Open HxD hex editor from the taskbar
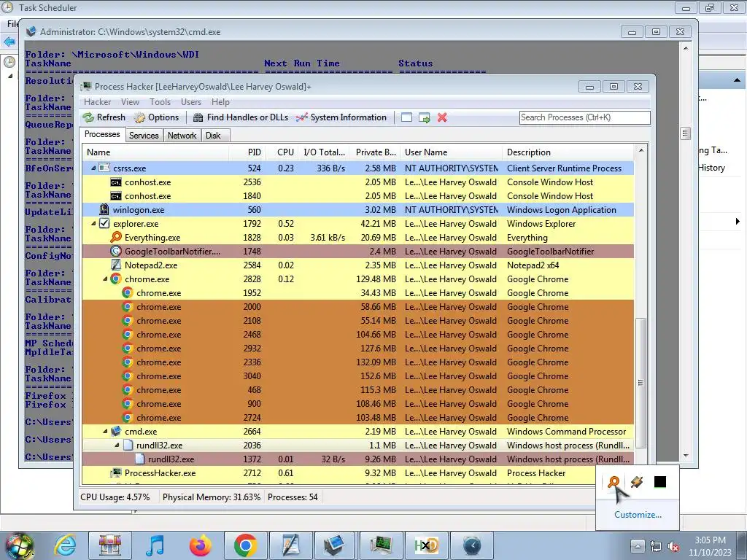The height and width of the screenshot is (560, 747). (426, 545)
